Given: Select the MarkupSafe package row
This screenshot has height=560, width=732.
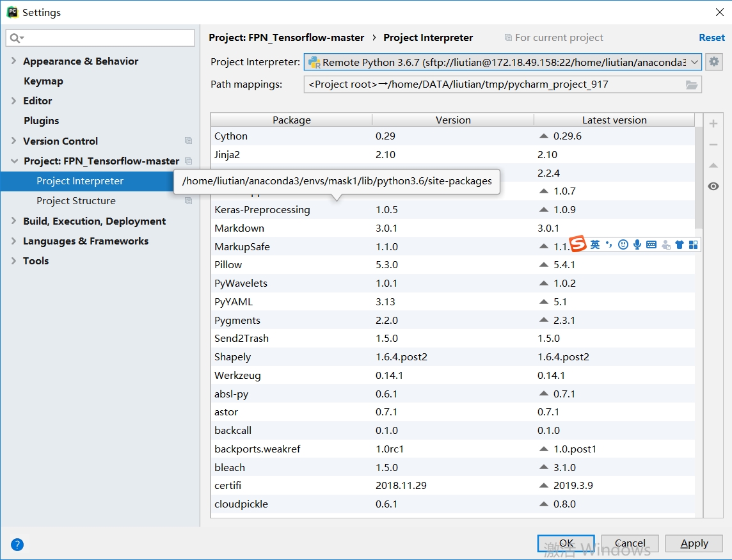Looking at the screenshot, I should (453, 246).
